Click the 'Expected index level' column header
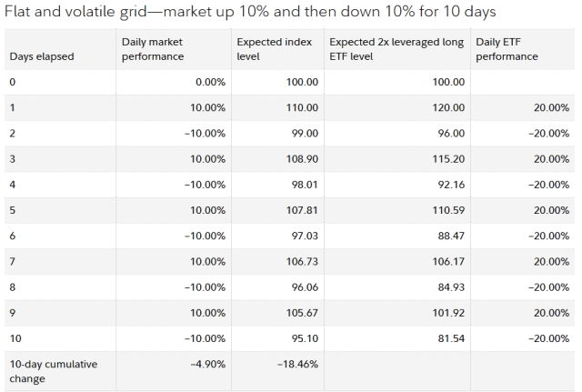The width and height of the screenshot is (582, 392). pos(275,49)
